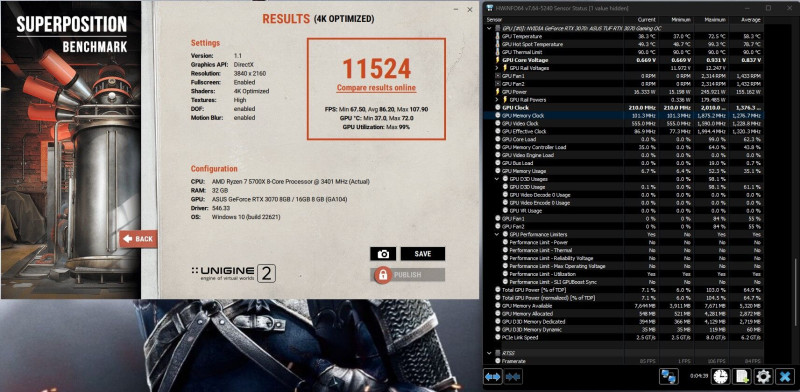Select the GPU Effective Clock row
Viewport: 800px width, 392px height.
[623, 132]
